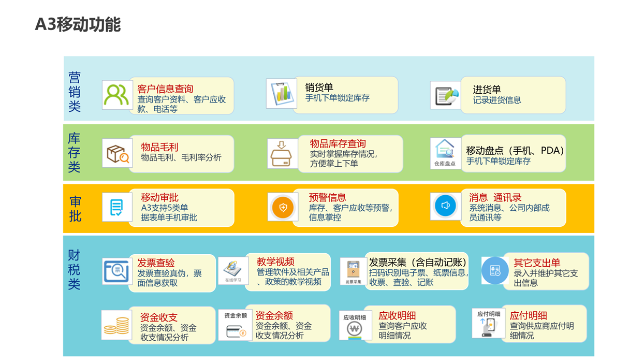Image resolution: width=644 pixels, height=363 pixels.
Task: Click the orange 预警信息 shield icon
Action: 283,208
